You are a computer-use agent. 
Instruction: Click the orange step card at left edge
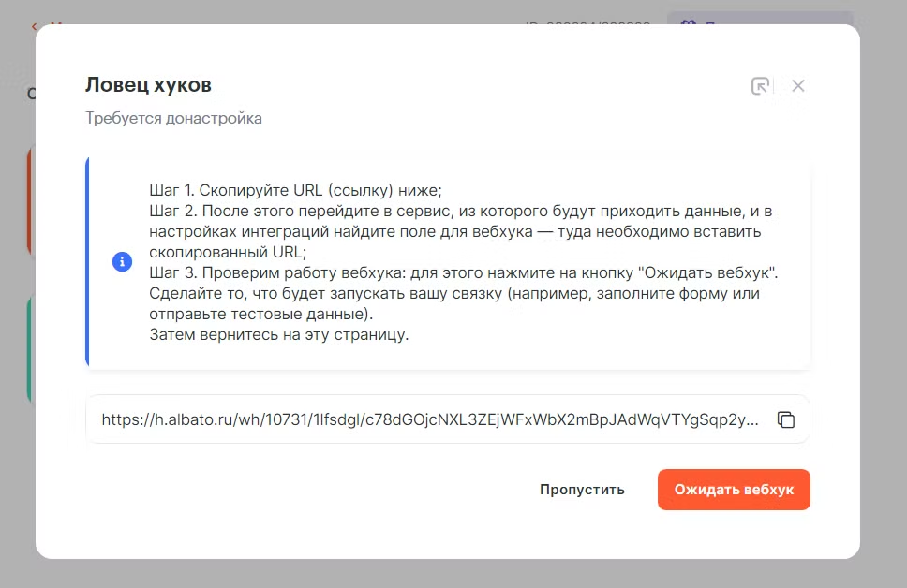coord(30,201)
